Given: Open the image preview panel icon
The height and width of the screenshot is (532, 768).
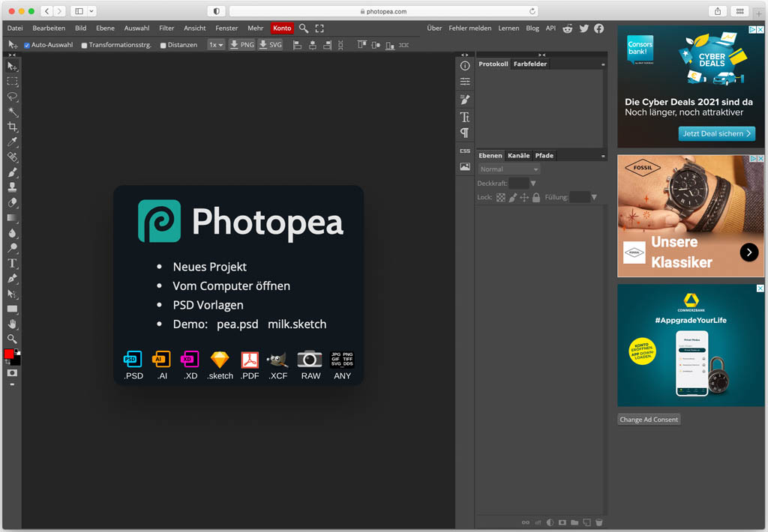Looking at the screenshot, I should pos(465,167).
